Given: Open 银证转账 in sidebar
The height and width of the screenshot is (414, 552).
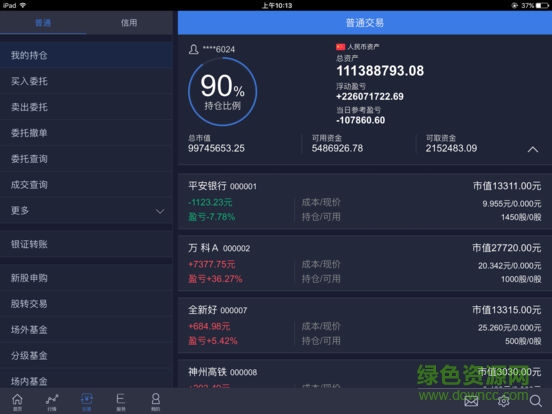Looking at the screenshot, I should (86, 244).
